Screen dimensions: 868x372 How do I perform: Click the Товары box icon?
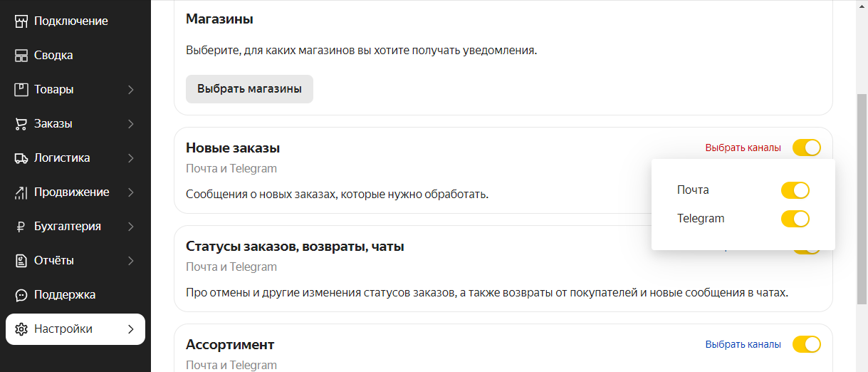(21, 90)
